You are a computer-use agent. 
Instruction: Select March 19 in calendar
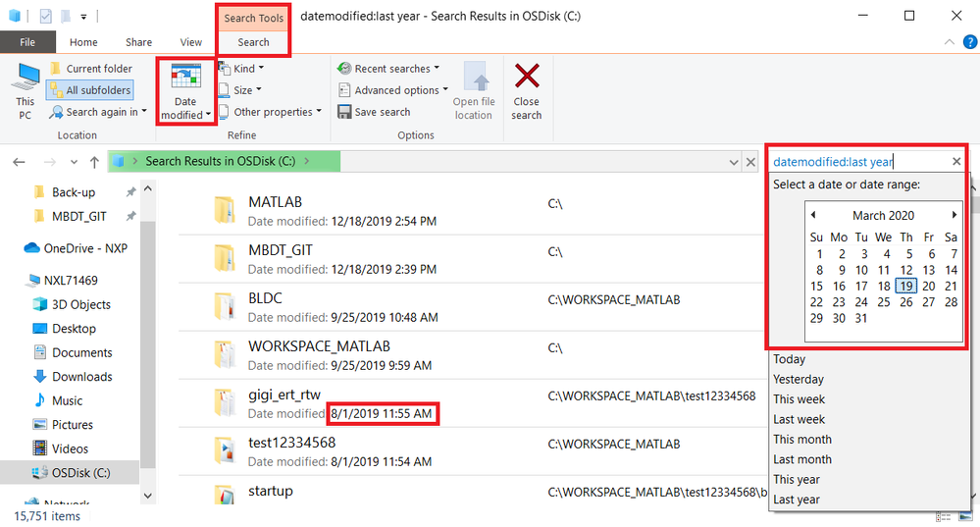(905, 287)
